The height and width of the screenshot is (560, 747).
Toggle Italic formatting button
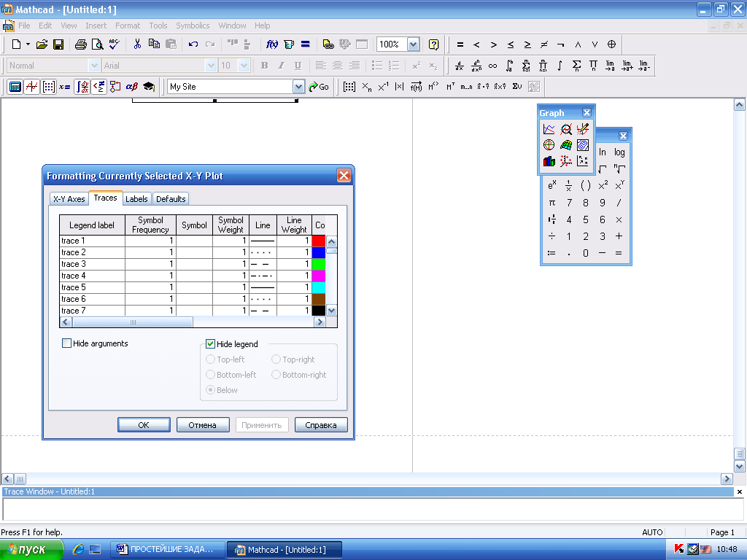(x=281, y=66)
